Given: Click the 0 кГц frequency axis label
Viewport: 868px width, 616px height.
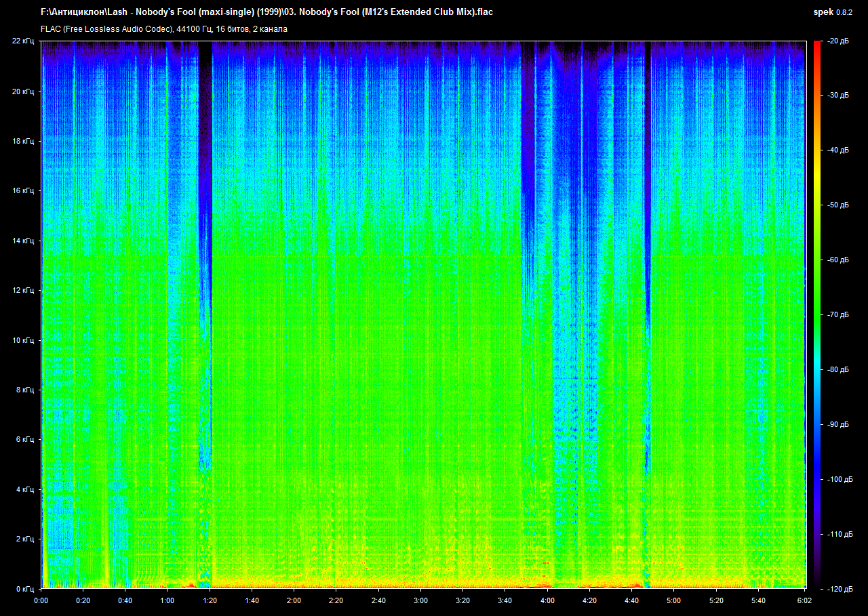Looking at the screenshot, I should pos(25,589).
